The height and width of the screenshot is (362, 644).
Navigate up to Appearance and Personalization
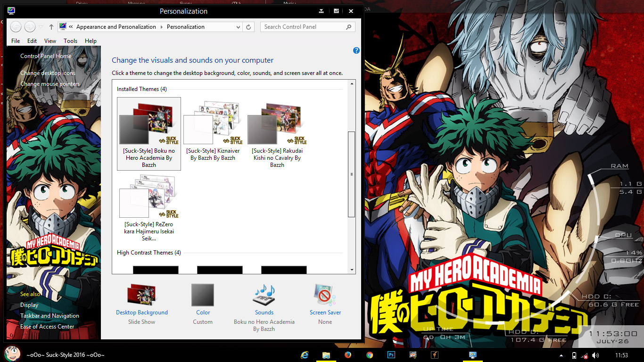116,27
